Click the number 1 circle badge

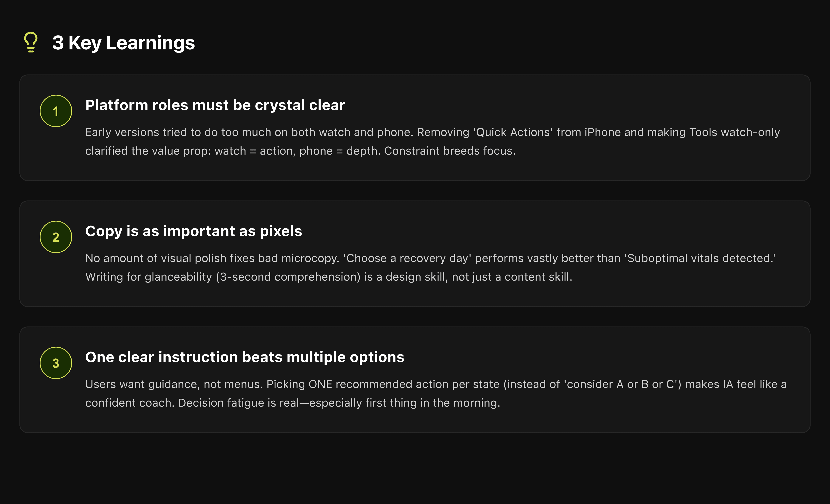coord(56,111)
